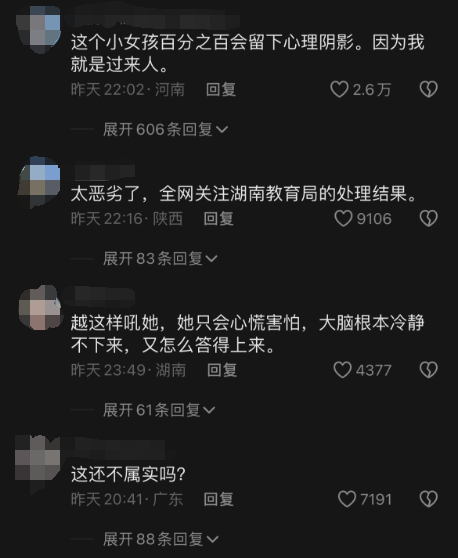Expand 88 replies under 广东 comment
The image size is (458, 558).
point(161,539)
